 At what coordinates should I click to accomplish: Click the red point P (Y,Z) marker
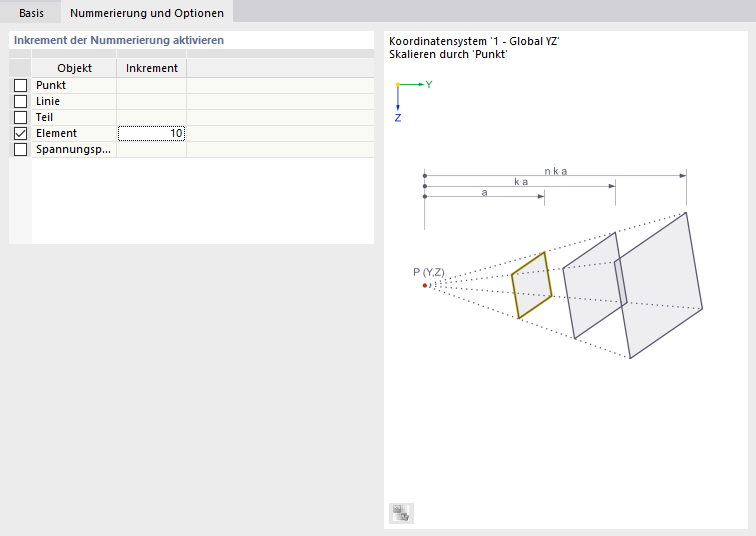(425, 285)
